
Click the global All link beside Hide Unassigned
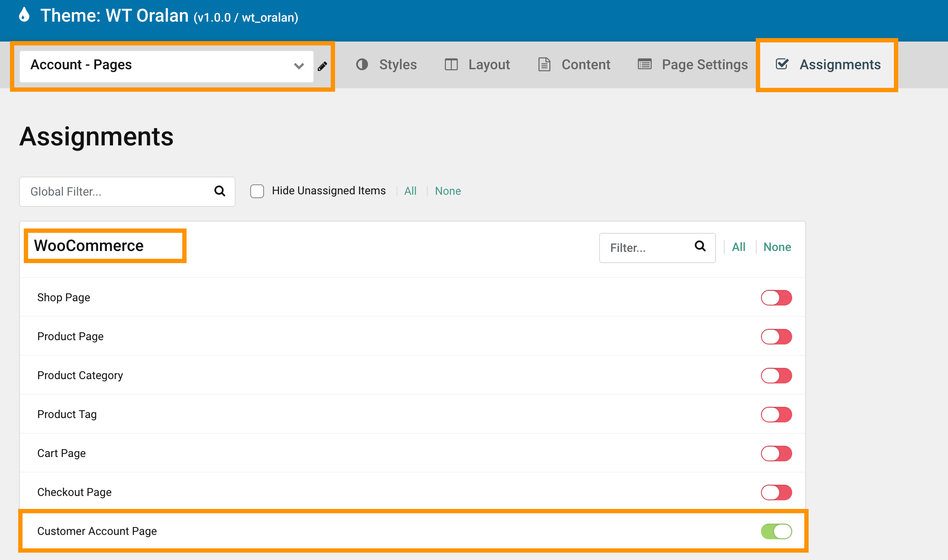[410, 191]
